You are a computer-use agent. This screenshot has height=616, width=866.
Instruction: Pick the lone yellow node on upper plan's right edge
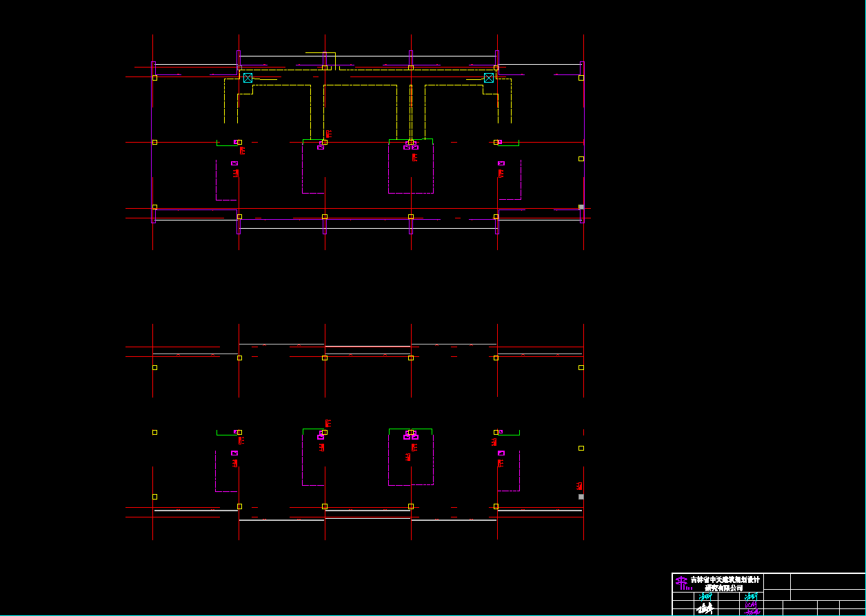click(x=581, y=158)
